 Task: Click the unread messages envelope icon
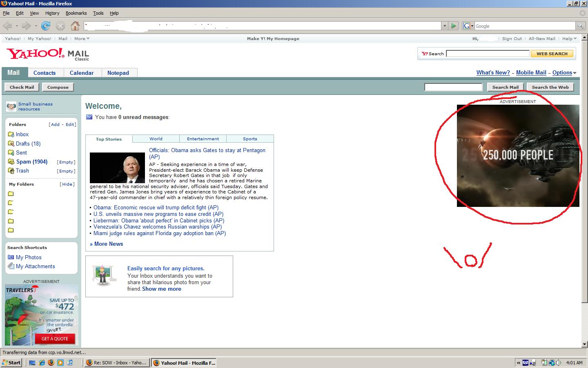[x=89, y=117]
